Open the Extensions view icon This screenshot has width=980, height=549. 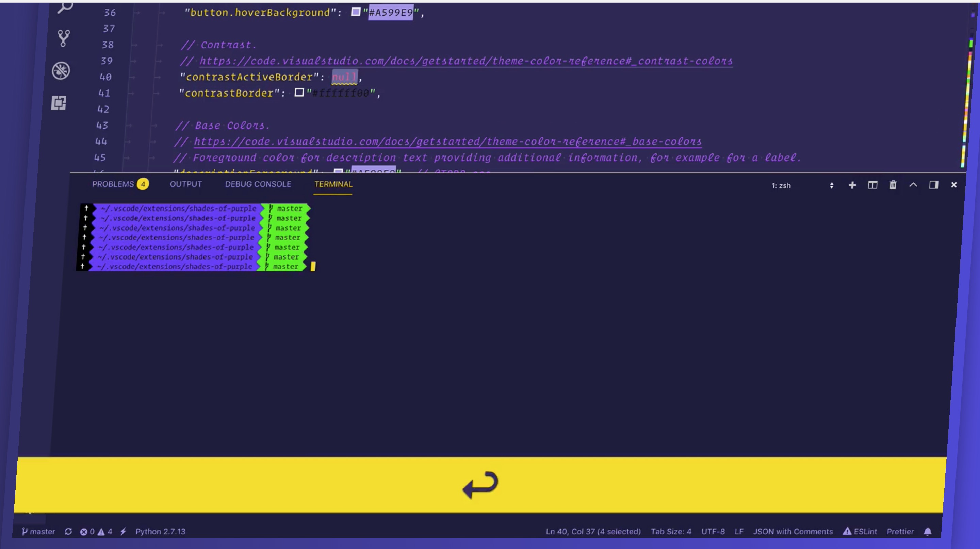[59, 103]
